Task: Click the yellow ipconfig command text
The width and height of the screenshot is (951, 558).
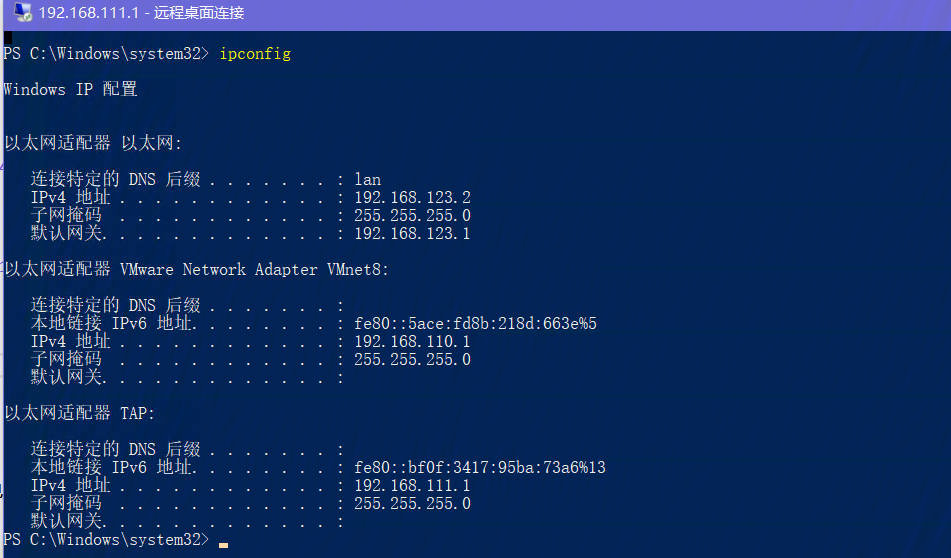Action: coord(255,54)
